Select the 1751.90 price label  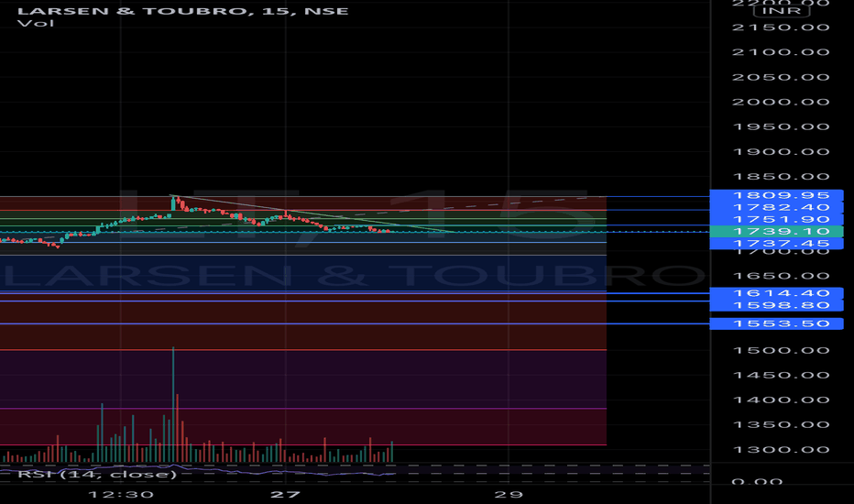(776, 219)
